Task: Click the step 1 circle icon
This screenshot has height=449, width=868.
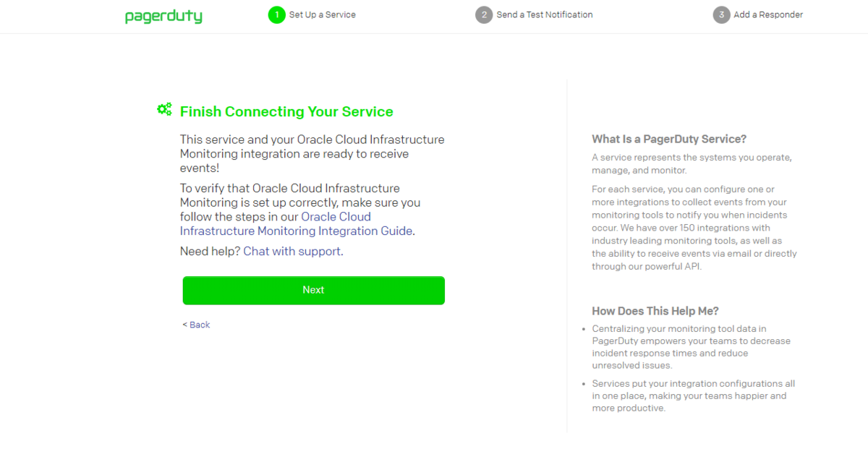Action: (x=277, y=14)
